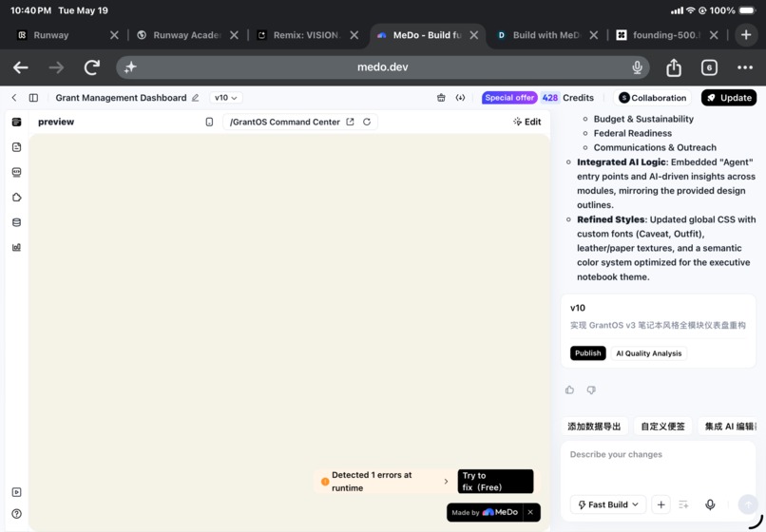This screenshot has width=766, height=532.
Task: Expand the runtime errors detail chevron
Action: pyautogui.click(x=446, y=482)
